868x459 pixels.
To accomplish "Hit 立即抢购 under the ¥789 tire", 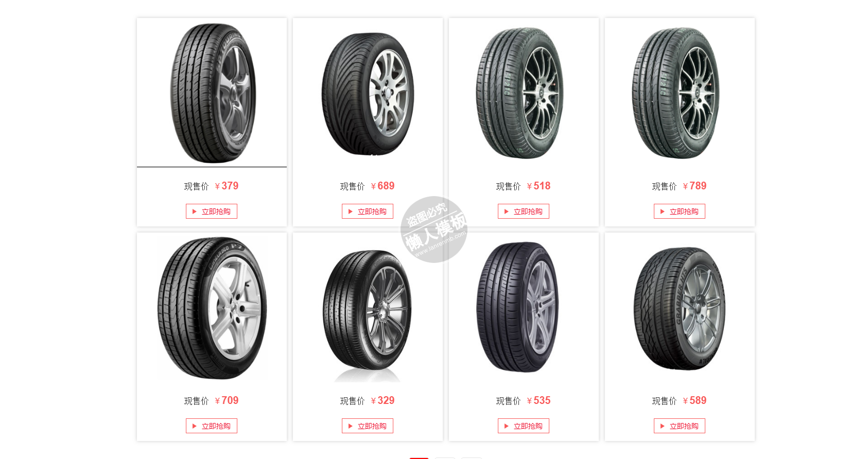I will coord(680,211).
